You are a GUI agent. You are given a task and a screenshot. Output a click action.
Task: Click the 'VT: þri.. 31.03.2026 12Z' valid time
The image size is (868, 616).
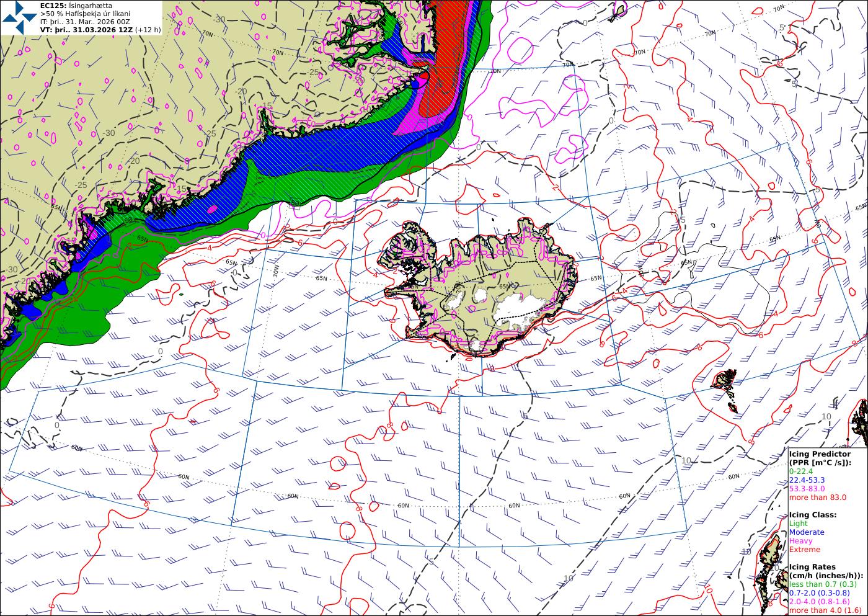pos(86,29)
